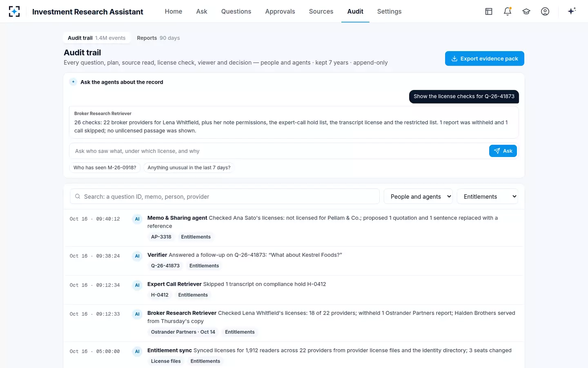This screenshot has height=368, width=588.
Task: Open the Settings tab
Action: 389,11
